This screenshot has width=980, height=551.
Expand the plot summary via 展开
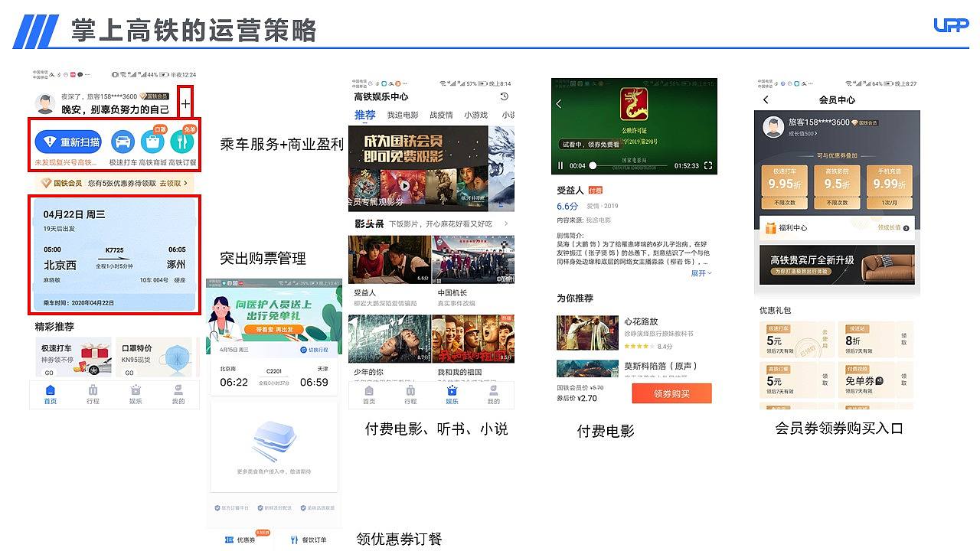(701, 273)
